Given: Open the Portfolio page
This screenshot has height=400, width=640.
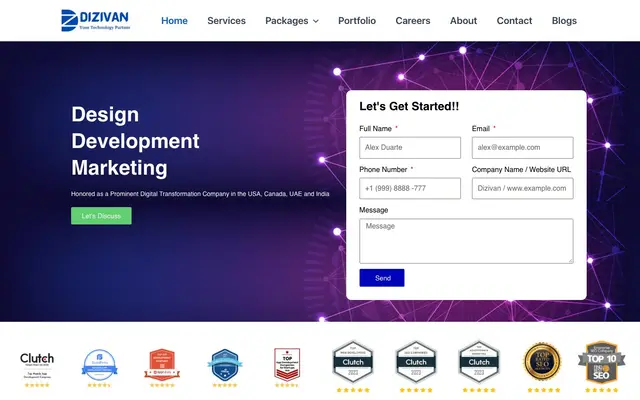Looking at the screenshot, I should pos(357,21).
